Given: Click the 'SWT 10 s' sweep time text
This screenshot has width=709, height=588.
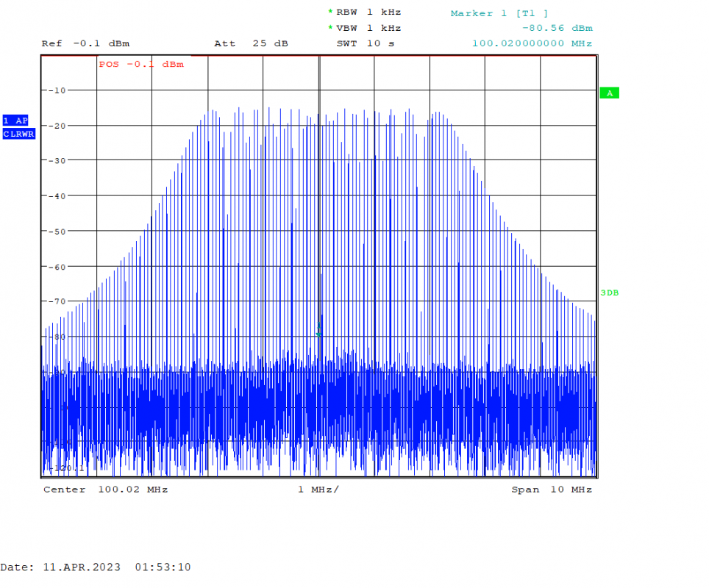Looking at the screenshot, I should pos(366,44).
